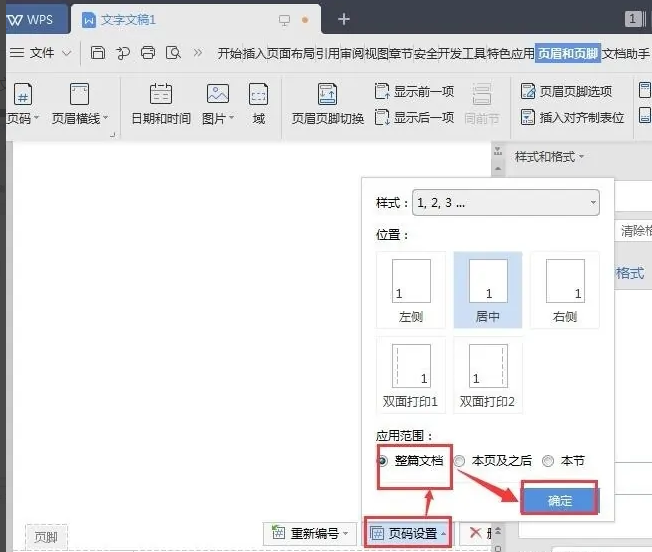Open the 文档助手 ribbon tab
Screen dimensions: 652x552
tap(626, 54)
